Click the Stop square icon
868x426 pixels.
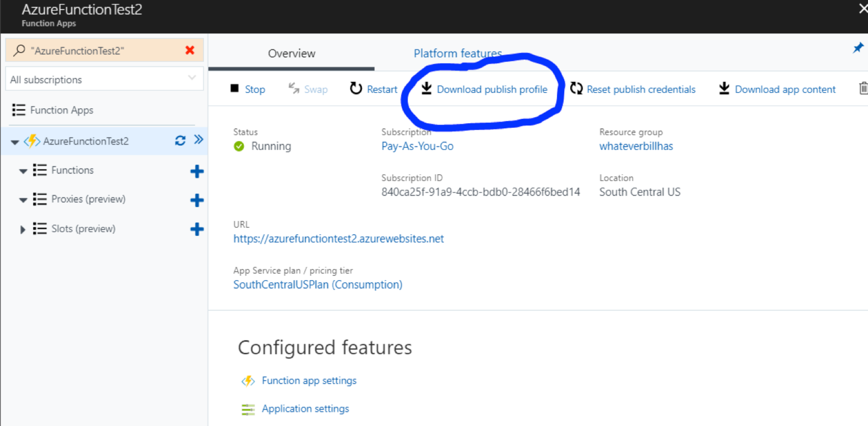point(235,88)
